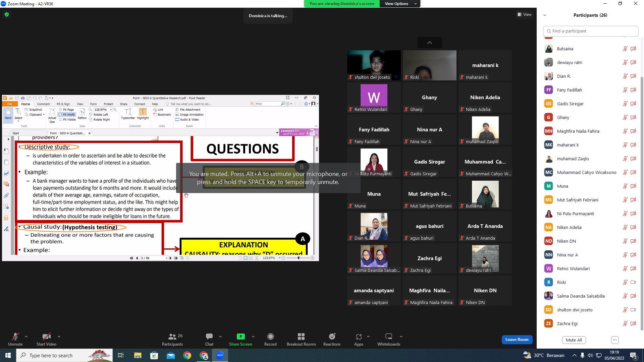Open Zoom Apps
Viewport: 644px width, 362px height.
pyautogui.click(x=359, y=339)
